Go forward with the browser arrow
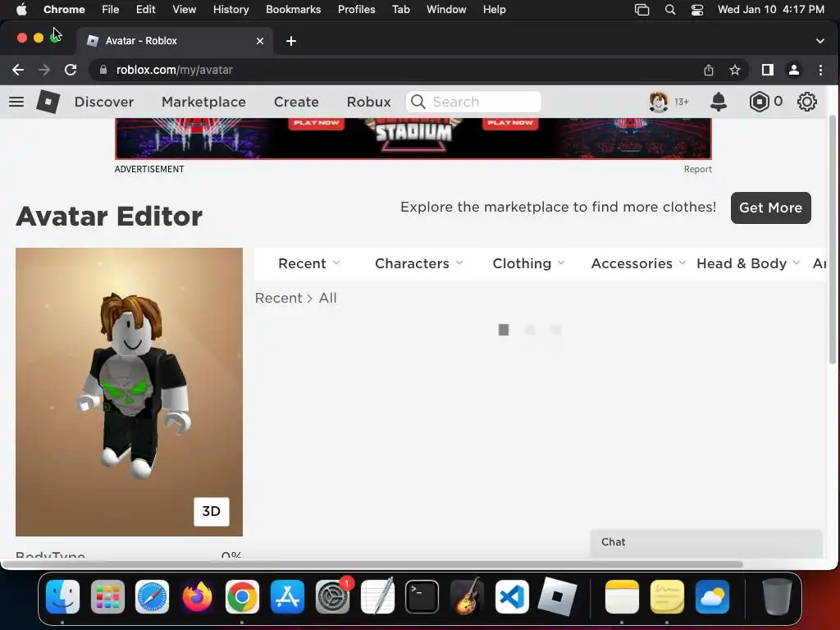The image size is (840, 630). (x=44, y=70)
